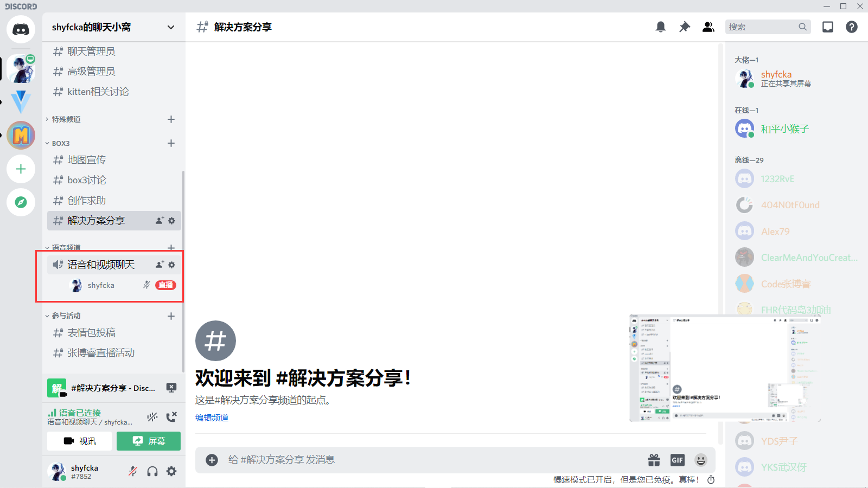Switch to the blue V server
Viewport: 868px width, 488px height.
coord(21,101)
